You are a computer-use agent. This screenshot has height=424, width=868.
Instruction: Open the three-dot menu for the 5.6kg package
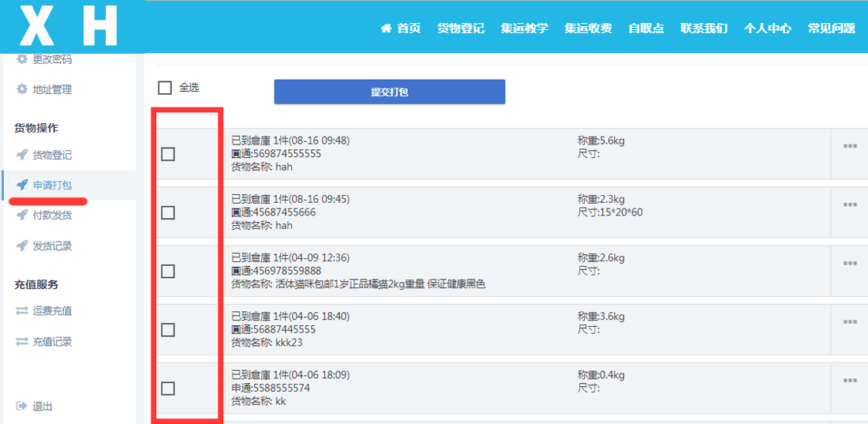click(850, 146)
